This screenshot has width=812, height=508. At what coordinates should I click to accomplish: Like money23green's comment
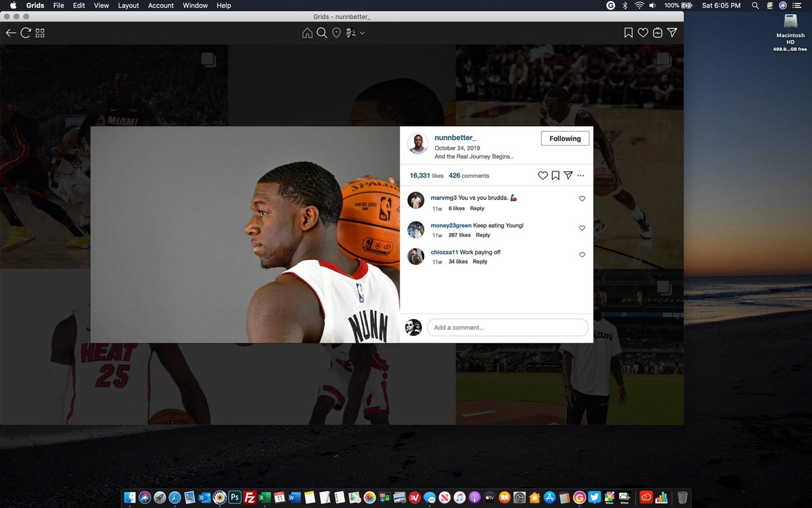coord(582,228)
